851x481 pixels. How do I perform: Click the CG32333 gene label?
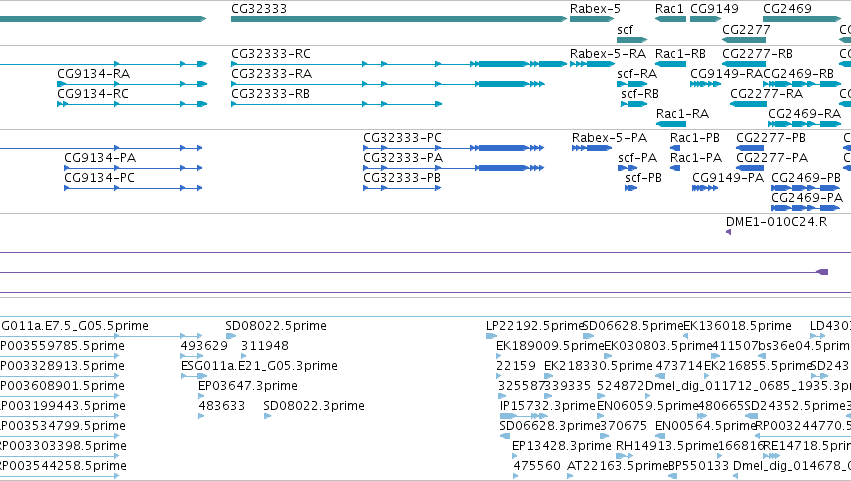tap(259, 9)
